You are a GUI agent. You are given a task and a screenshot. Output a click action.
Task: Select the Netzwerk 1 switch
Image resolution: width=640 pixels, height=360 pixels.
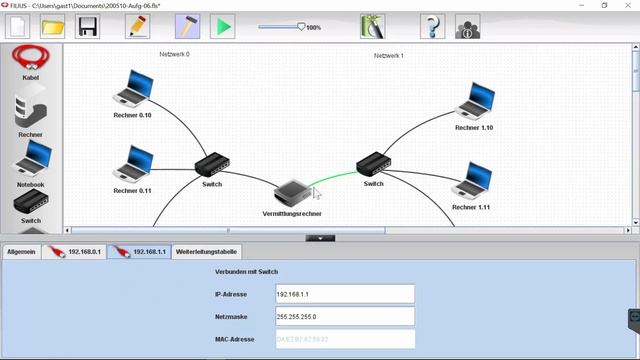(x=373, y=164)
